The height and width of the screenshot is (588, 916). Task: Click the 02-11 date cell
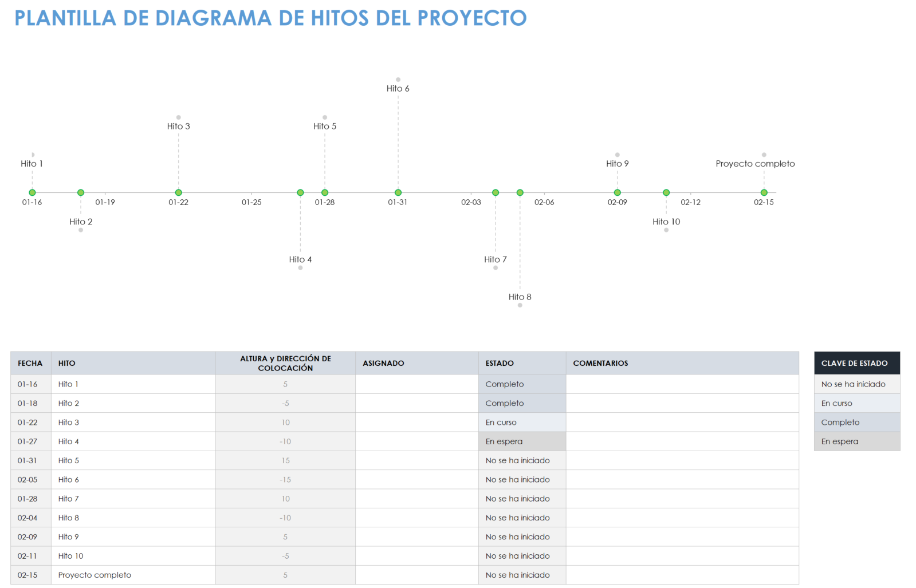[31, 556]
